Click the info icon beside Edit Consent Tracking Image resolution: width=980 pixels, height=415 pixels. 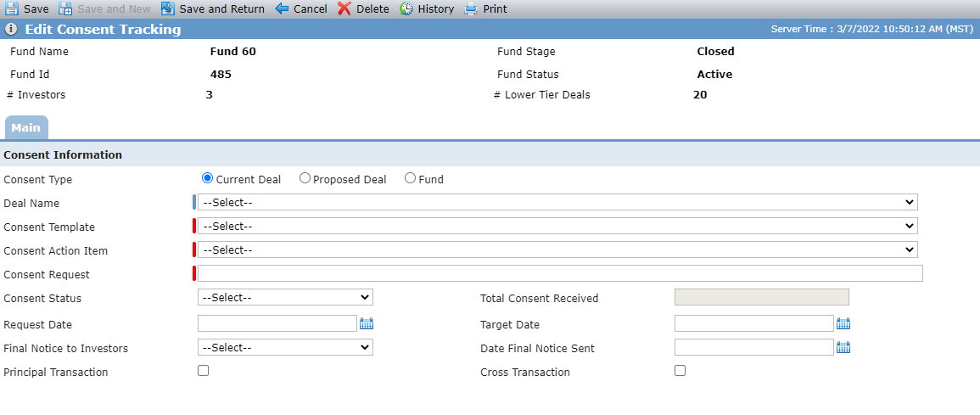(x=11, y=30)
